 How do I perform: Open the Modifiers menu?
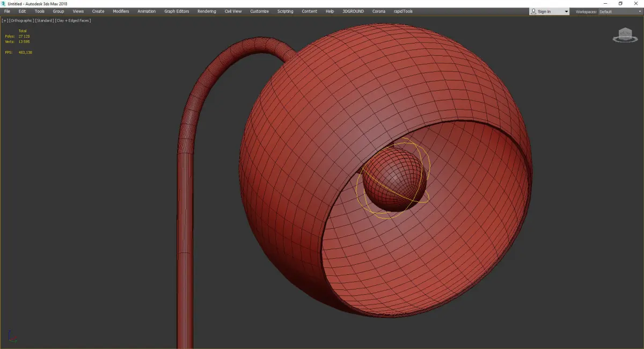point(121,11)
